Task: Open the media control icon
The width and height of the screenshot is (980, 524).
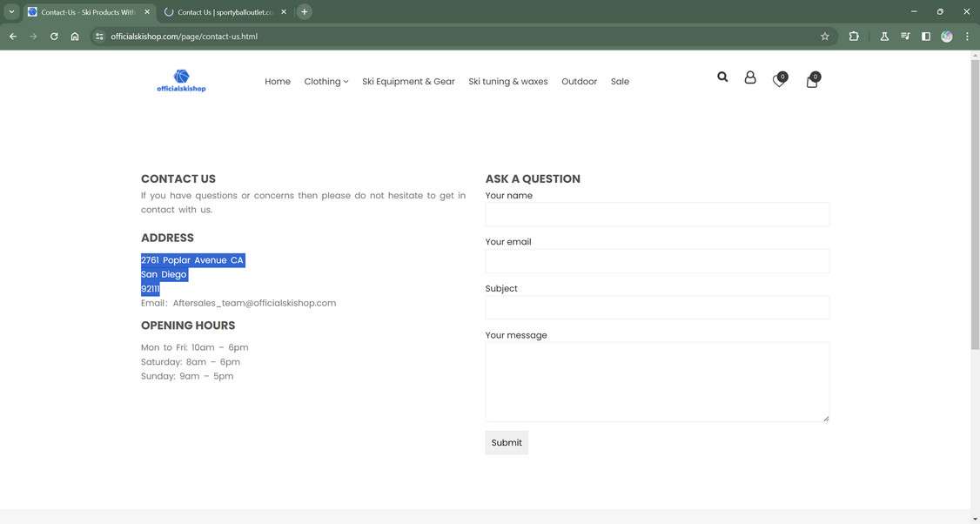Action: click(905, 37)
